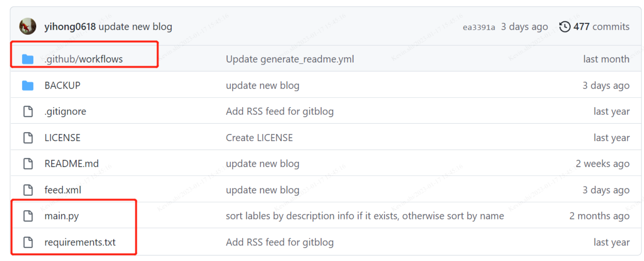The width and height of the screenshot is (644, 261).
Task: Click the file icon beside .gitignore
Action: [28, 111]
